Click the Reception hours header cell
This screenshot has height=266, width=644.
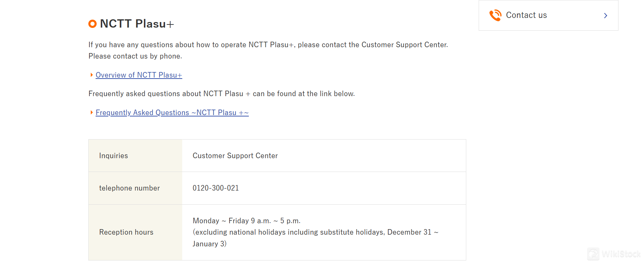coord(126,232)
